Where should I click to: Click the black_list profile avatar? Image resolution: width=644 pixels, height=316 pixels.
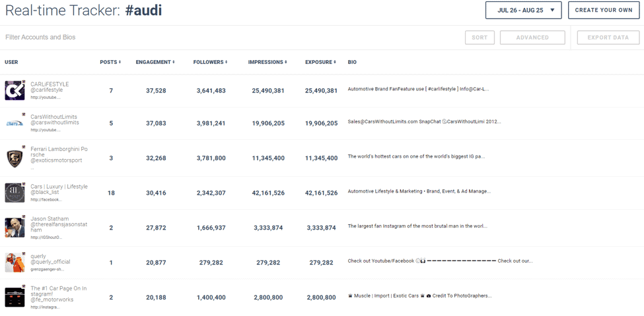tap(15, 193)
